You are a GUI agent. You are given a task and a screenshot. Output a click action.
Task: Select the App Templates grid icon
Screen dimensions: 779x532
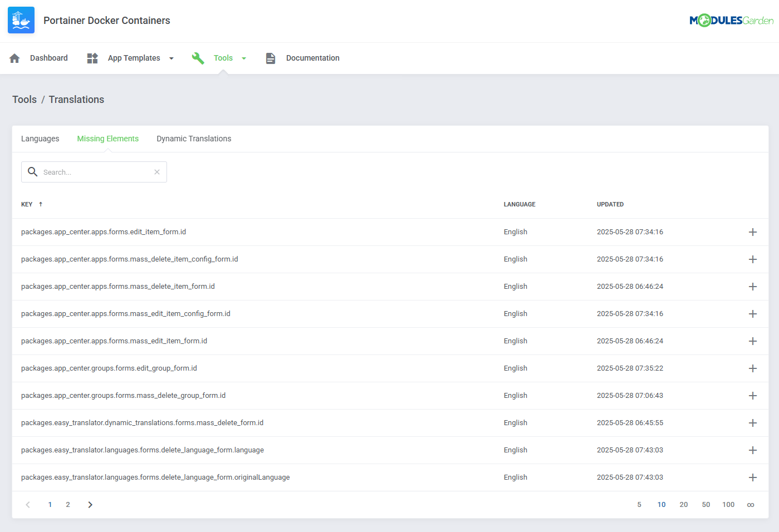coord(92,57)
